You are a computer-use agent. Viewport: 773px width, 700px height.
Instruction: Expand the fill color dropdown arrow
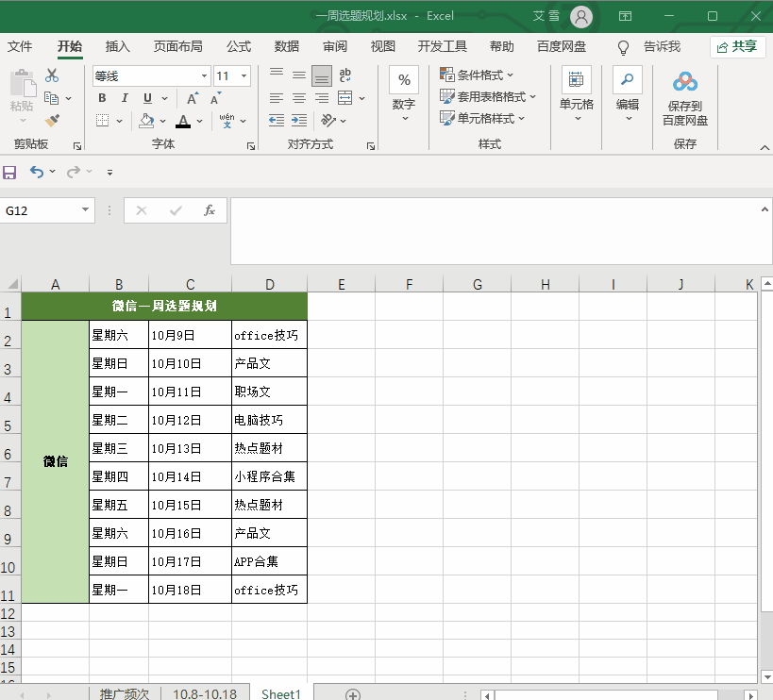click(x=162, y=120)
